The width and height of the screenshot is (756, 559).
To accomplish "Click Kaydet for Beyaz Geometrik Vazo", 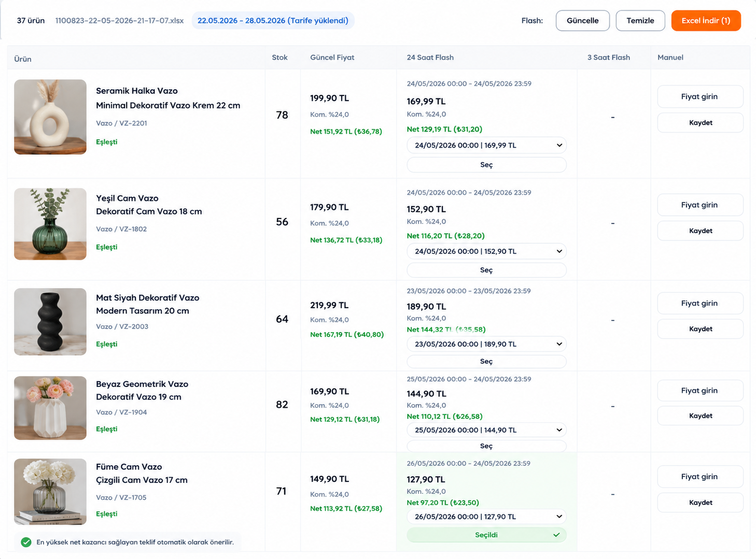I will (x=700, y=416).
